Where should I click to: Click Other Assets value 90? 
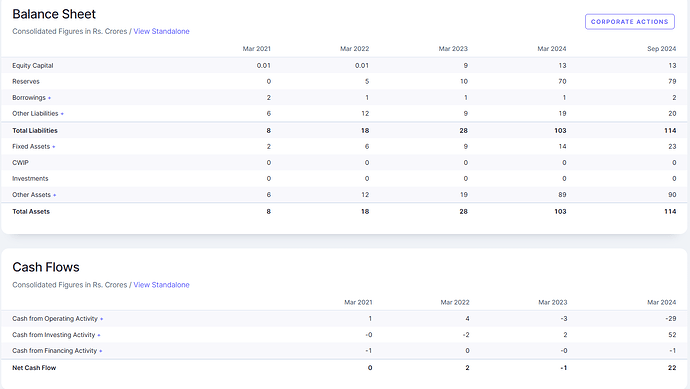[672, 194]
